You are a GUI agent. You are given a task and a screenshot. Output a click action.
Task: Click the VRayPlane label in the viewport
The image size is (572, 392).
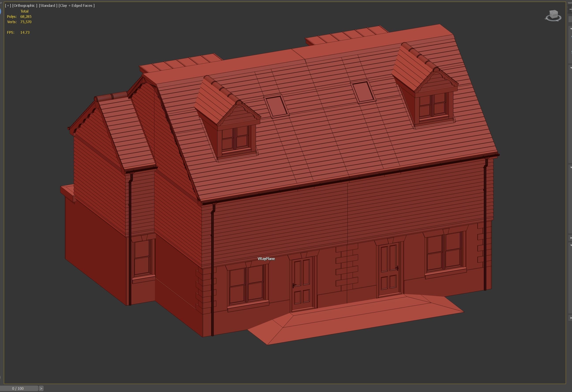[266, 259]
